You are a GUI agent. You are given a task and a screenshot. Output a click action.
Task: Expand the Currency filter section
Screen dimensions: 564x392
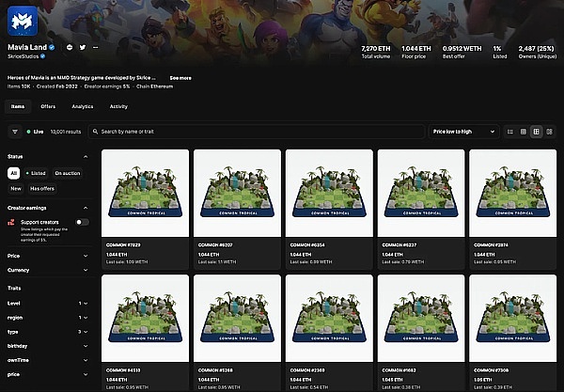tap(47, 270)
